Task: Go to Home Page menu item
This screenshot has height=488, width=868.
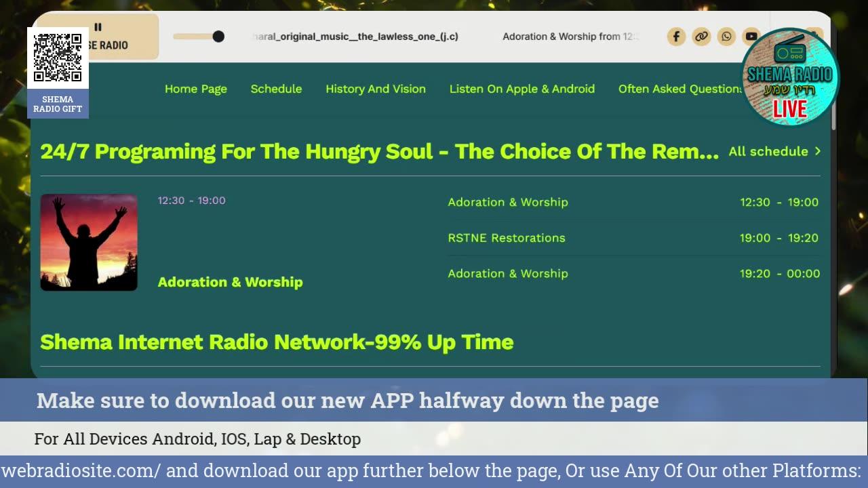Action: [x=196, y=89]
